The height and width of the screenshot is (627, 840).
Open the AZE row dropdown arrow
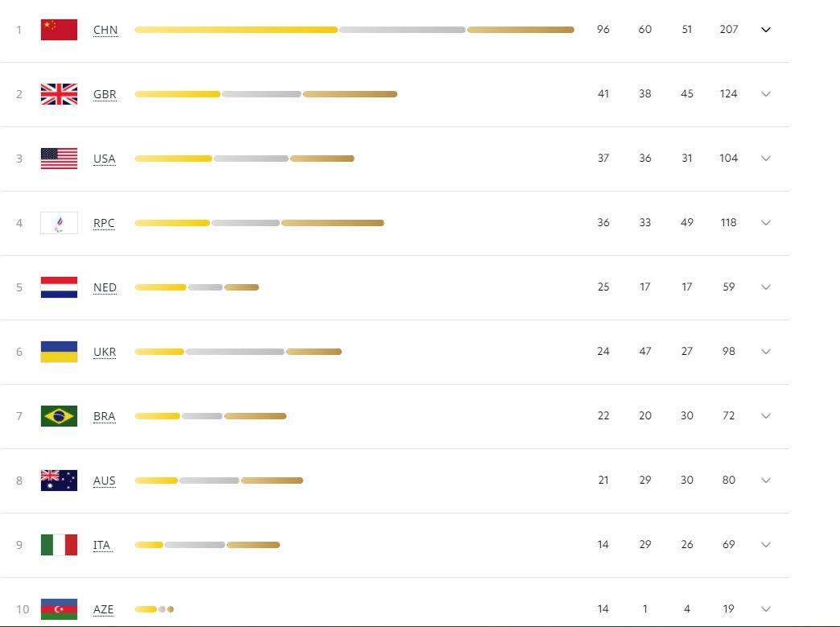[766, 609]
